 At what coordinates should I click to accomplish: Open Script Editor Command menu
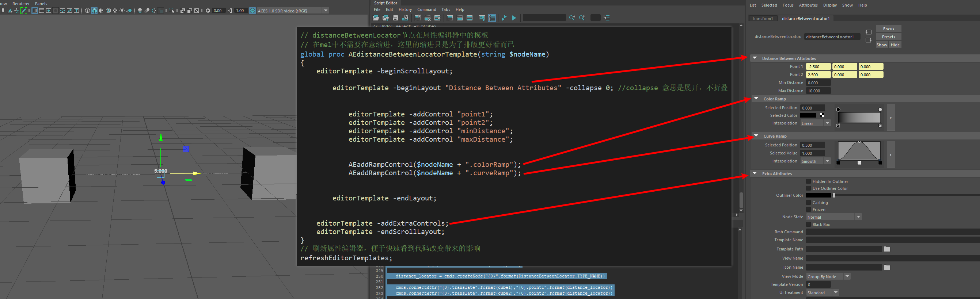pyautogui.click(x=426, y=9)
